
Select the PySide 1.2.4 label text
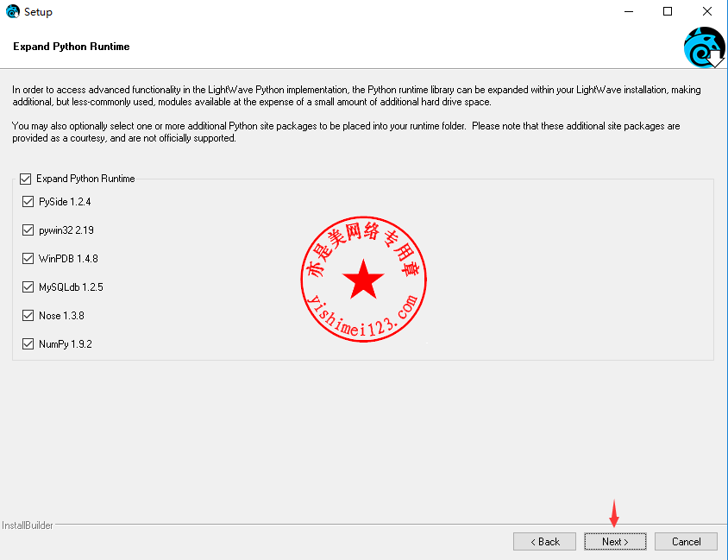click(x=65, y=202)
